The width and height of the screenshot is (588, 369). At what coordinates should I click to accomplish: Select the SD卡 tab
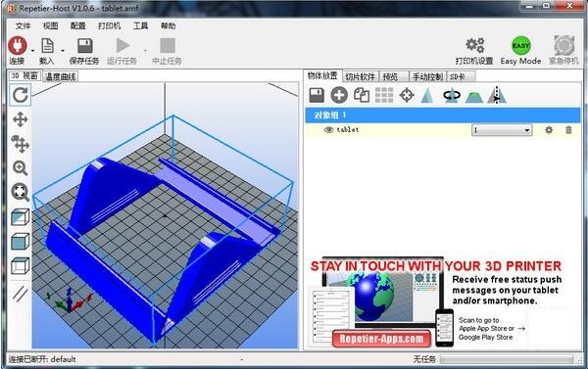461,76
